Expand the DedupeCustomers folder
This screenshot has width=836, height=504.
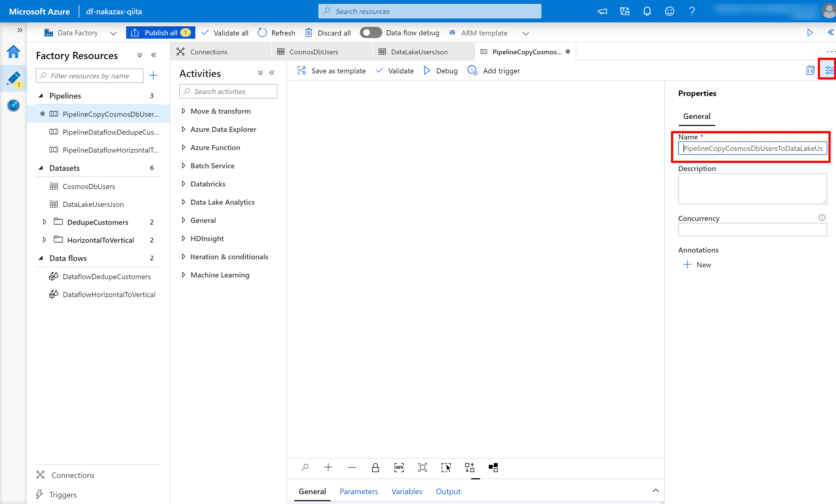(x=45, y=222)
